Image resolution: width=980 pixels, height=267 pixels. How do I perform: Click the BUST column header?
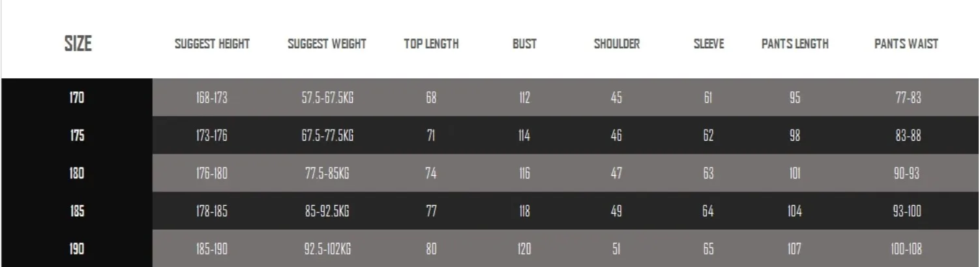(524, 44)
